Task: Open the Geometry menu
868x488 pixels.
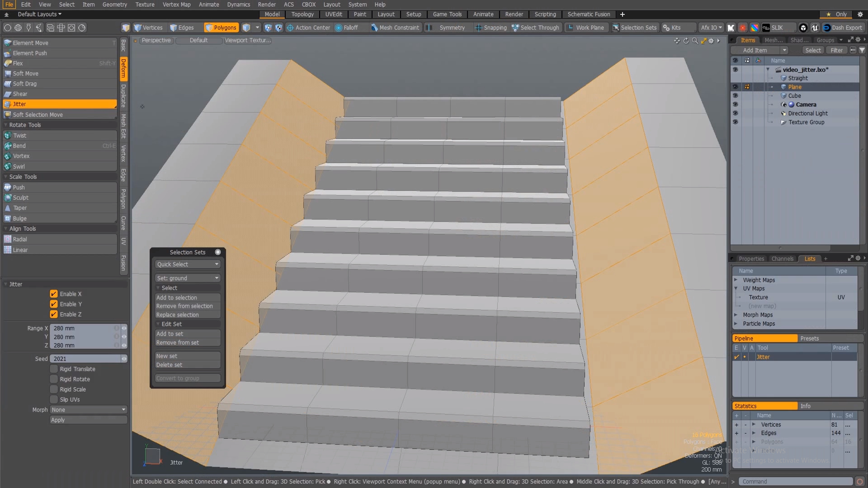Action: click(114, 5)
